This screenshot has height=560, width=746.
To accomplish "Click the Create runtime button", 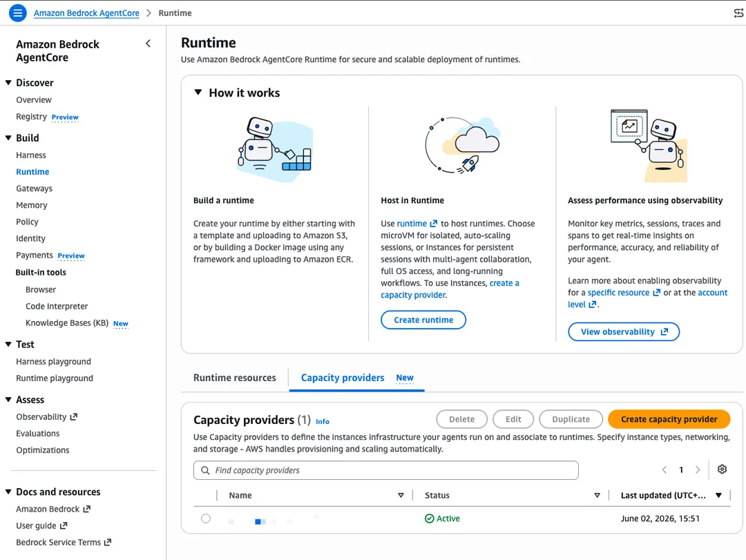I will [x=423, y=320].
